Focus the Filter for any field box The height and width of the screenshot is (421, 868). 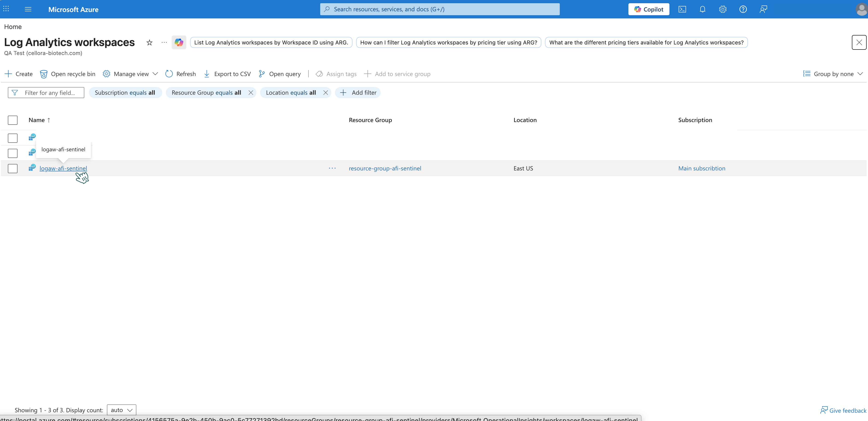[46, 93]
